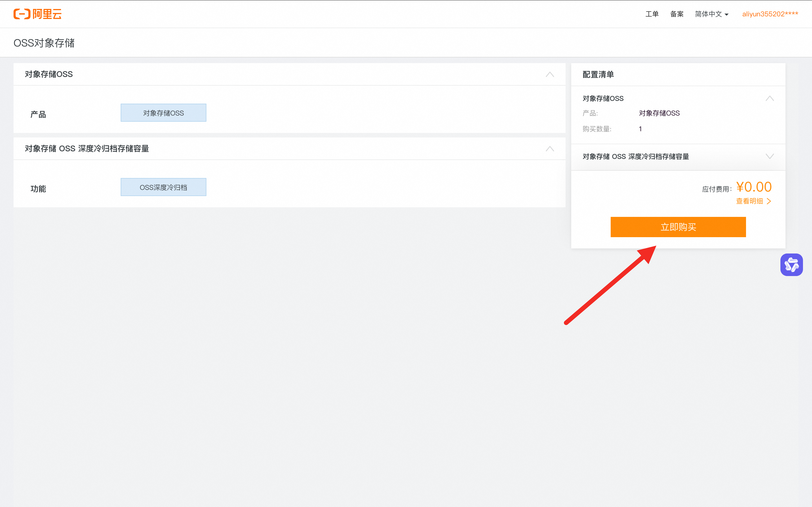Open the 查看明细 link
The image size is (812, 507).
coord(749,201)
